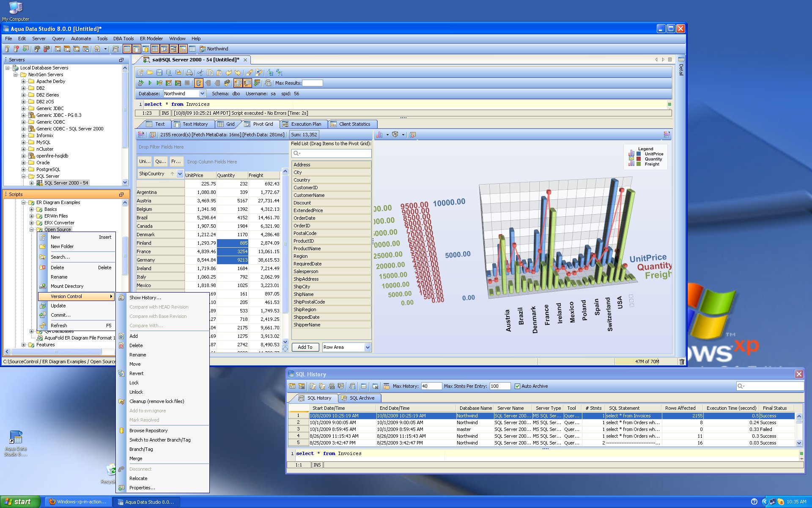Click the Servers panel restore icon
Viewport: 812px width, 508px height.
tap(121, 60)
